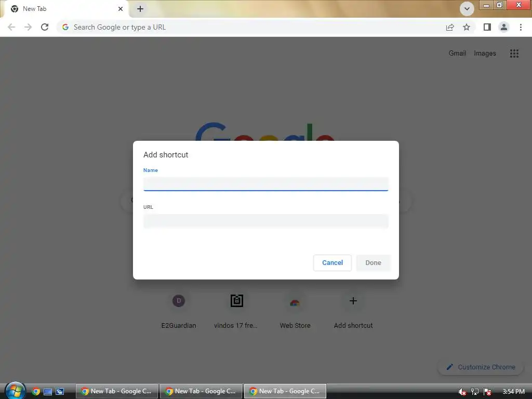Image resolution: width=532 pixels, height=399 pixels.
Task: Click the taskbar clock showing 3:54 PM
Action: click(513, 392)
